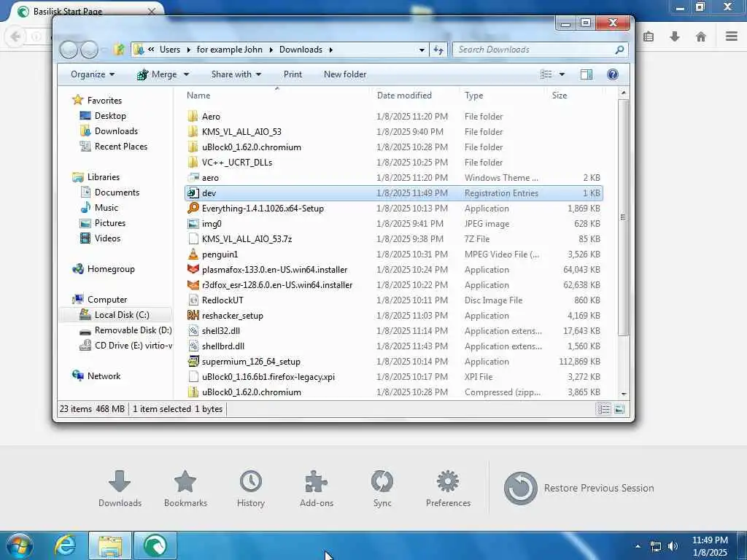Click the Explorer Back navigation button
This screenshot has height=560, width=747.
point(69,50)
